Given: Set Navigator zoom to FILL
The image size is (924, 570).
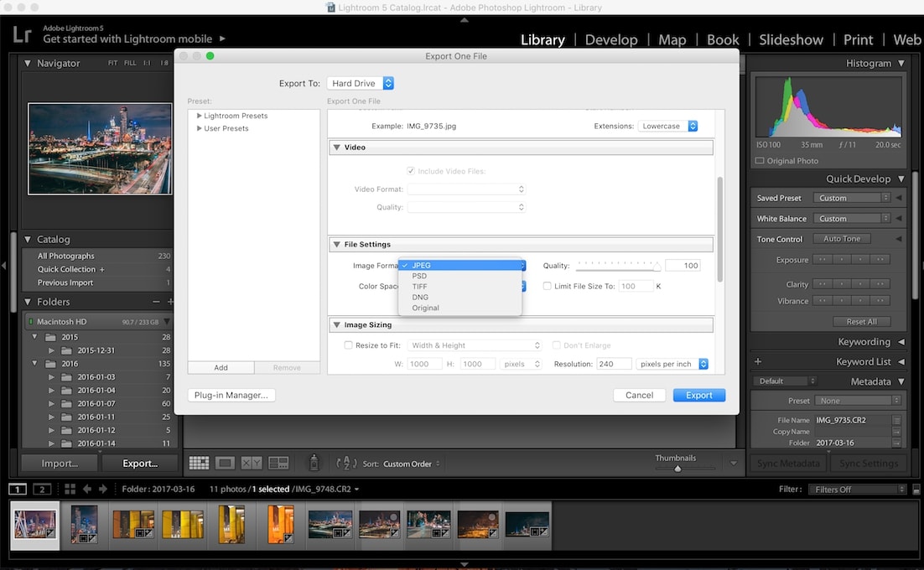Looking at the screenshot, I should click(130, 63).
